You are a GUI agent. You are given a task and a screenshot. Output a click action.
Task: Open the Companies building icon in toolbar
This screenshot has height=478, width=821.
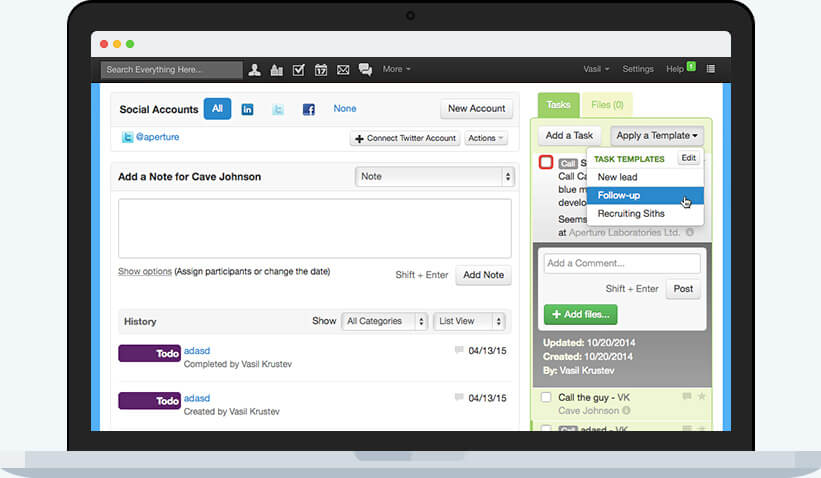276,70
